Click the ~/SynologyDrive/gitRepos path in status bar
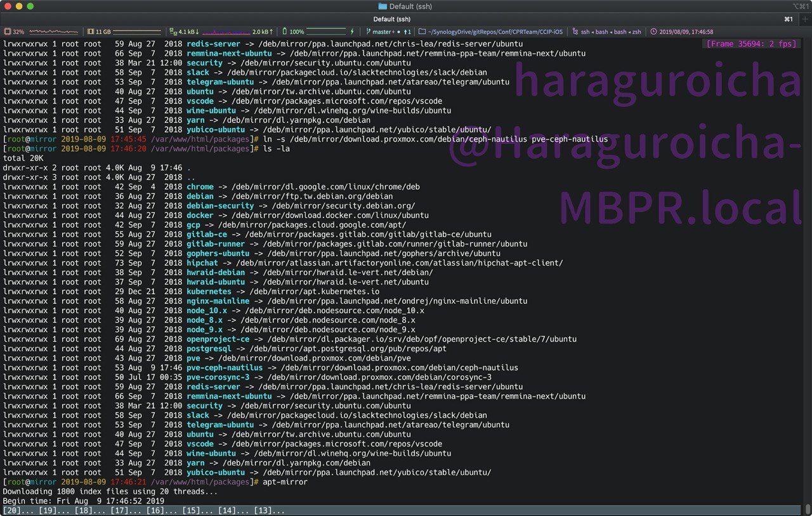 tap(495, 32)
